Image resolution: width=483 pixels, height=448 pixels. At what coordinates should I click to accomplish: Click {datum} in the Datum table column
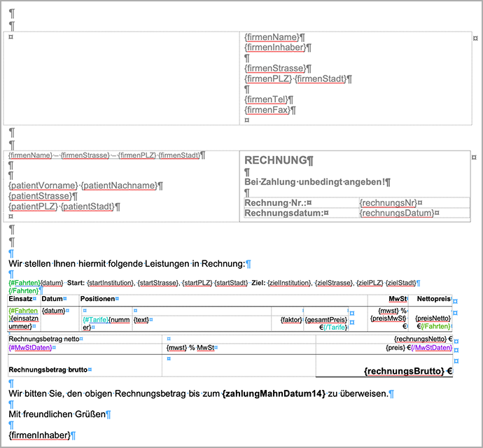click(54, 311)
